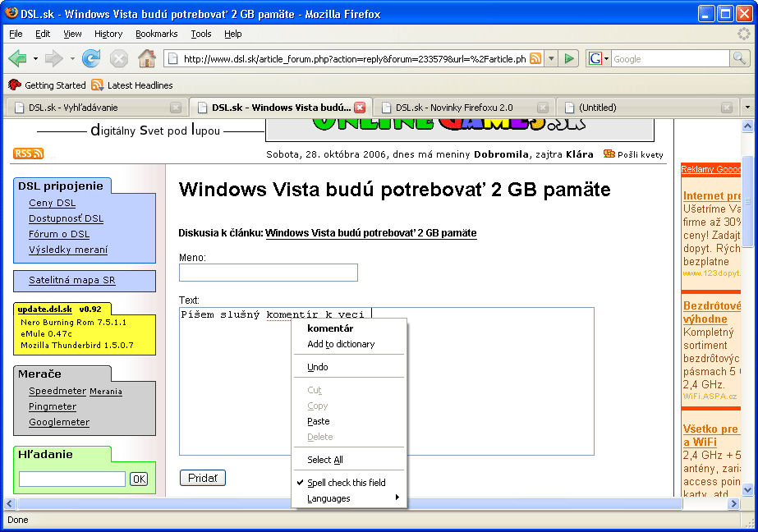Close the Novinky Firefoxu 2.0 tab
This screenshot has height=532, width=758.
click(543, 108)
